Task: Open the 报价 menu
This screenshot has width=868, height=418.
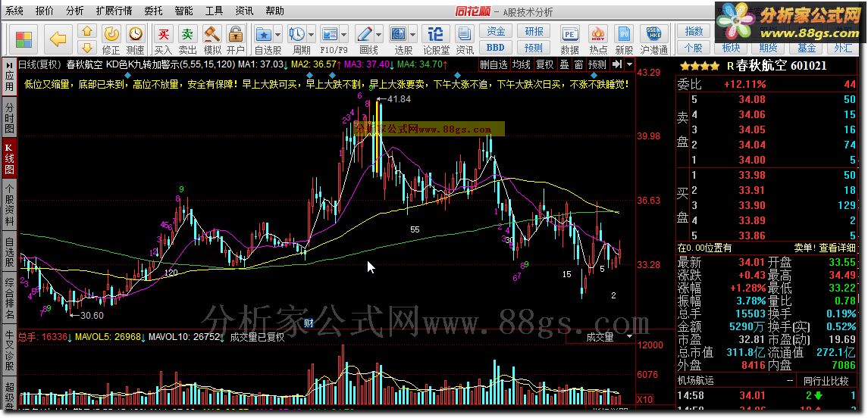Action: (44, 11)
